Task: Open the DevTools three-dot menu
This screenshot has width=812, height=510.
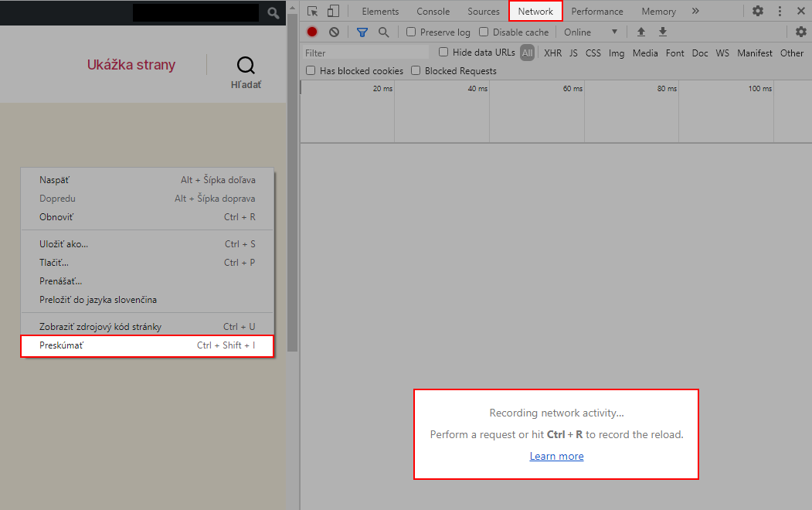Action: [x=780, y=11]
